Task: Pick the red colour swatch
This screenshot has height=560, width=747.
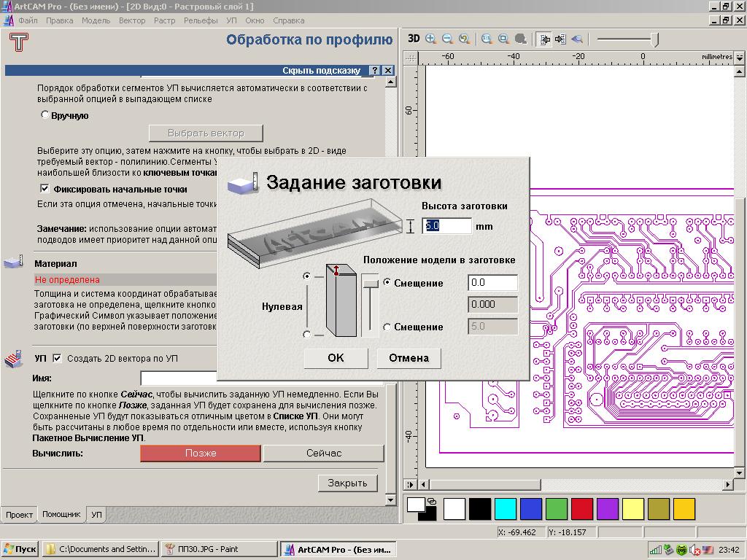Action: point(581,509)
